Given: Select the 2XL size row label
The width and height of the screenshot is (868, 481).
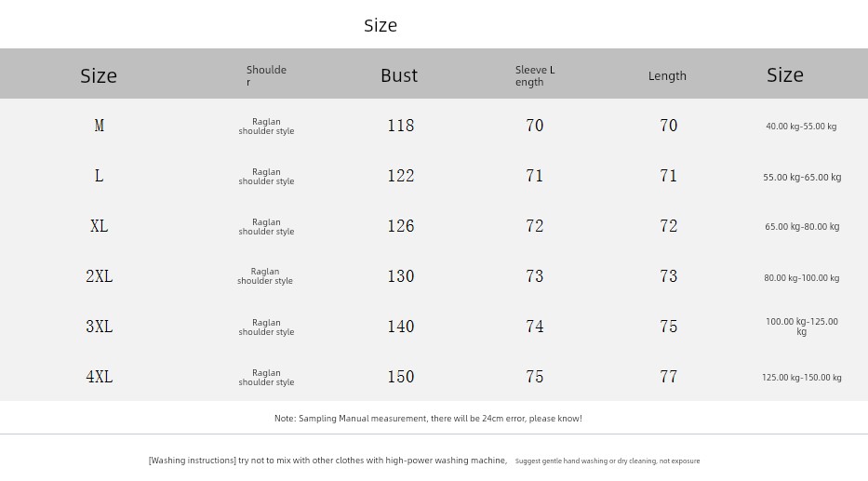Looking at the screenshot, I should (99, 276).
